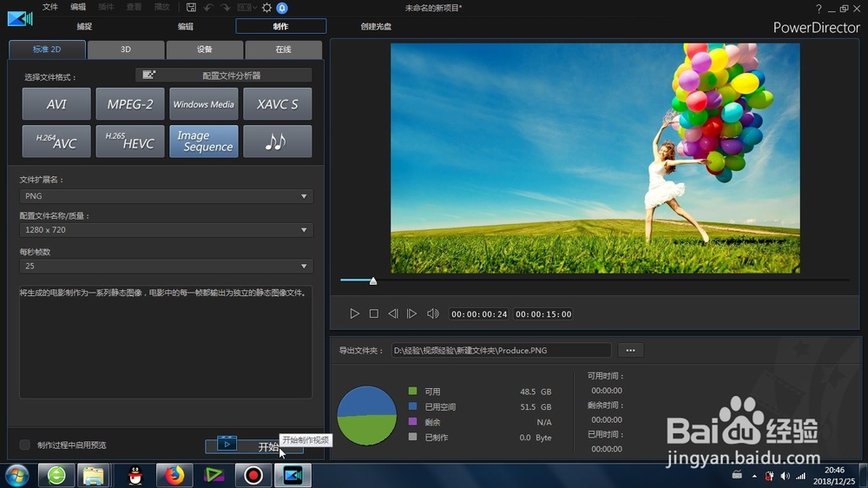
Task: Open the aspect ratio dropdown
Action: (x=247, y=8)
